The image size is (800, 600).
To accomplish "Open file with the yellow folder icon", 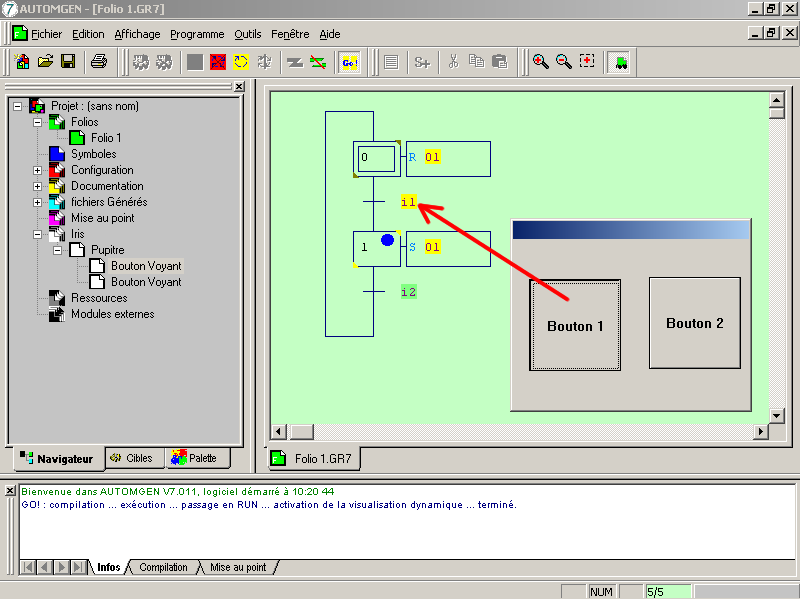I will pyautogui.click(x=45, y=62).
